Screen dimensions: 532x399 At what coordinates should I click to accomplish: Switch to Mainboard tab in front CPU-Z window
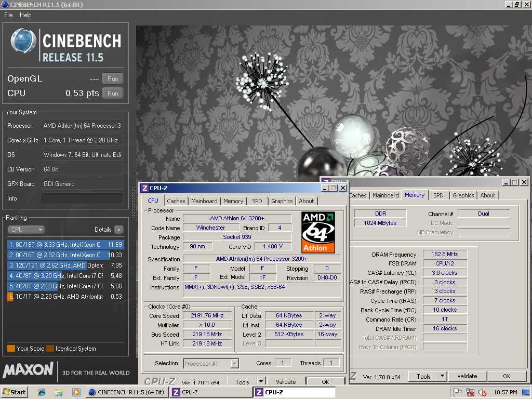click(204, 201)
